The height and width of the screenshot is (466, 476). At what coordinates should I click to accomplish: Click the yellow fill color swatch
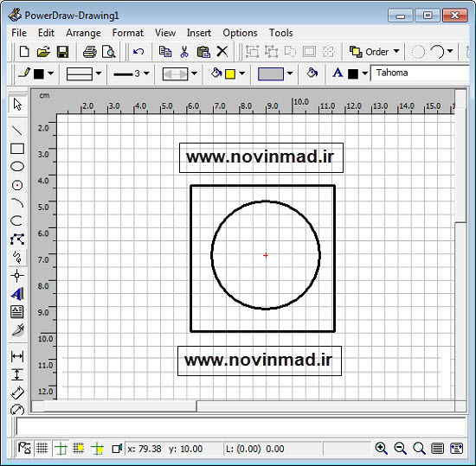click(230, 73)
